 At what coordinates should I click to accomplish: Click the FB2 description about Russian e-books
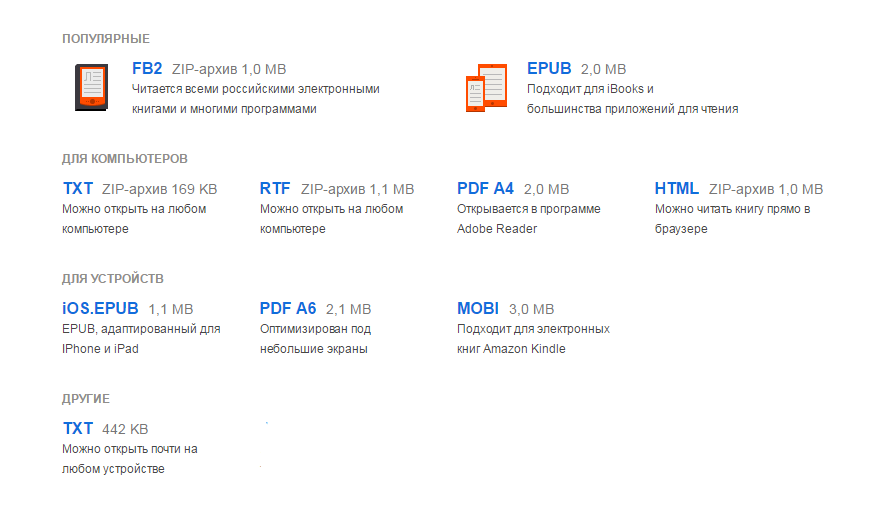tap(255, 98)
